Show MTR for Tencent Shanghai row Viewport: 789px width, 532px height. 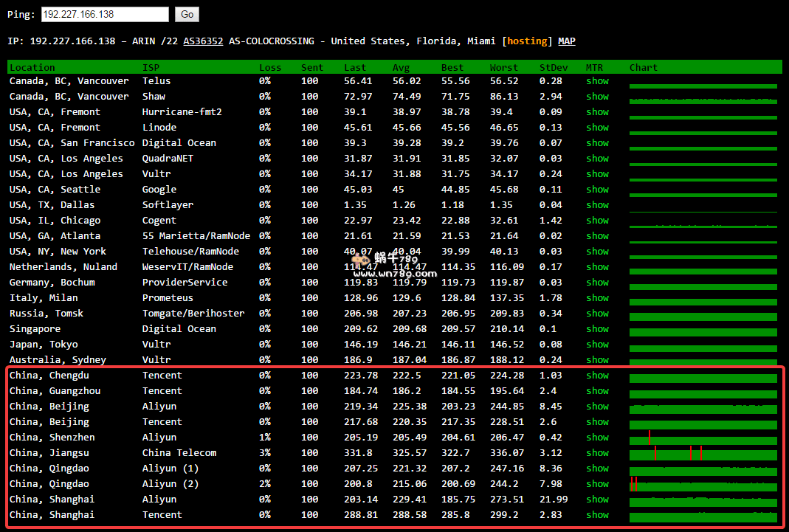(x=597, y=515)
